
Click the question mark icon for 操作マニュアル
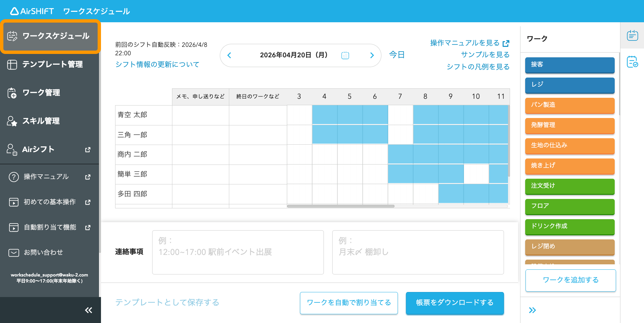pyautogui.click(x=14, y=177)
